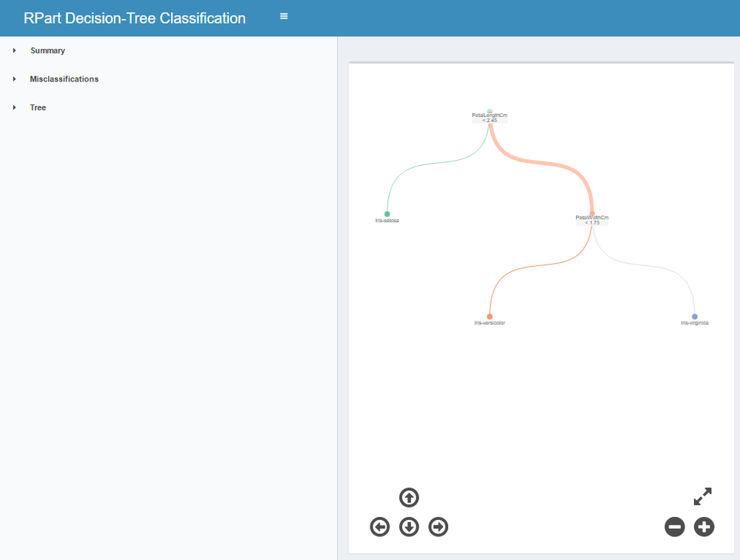Open the Tree menu item

click(38, 107)
